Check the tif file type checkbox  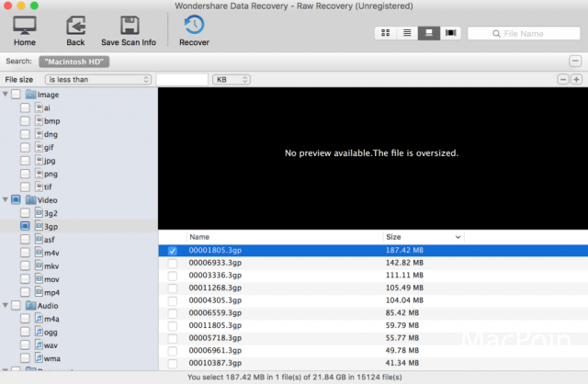click(x=25, y=186)
